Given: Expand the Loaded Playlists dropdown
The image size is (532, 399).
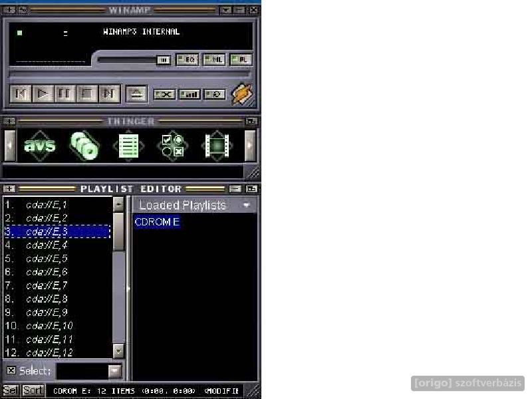Looking at the screenshot, I should point(247,205).
